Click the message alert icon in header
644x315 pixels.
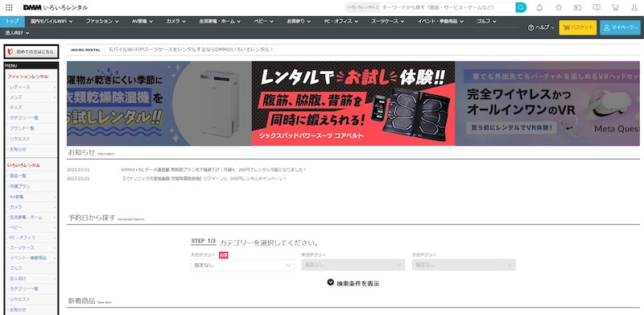597,7
